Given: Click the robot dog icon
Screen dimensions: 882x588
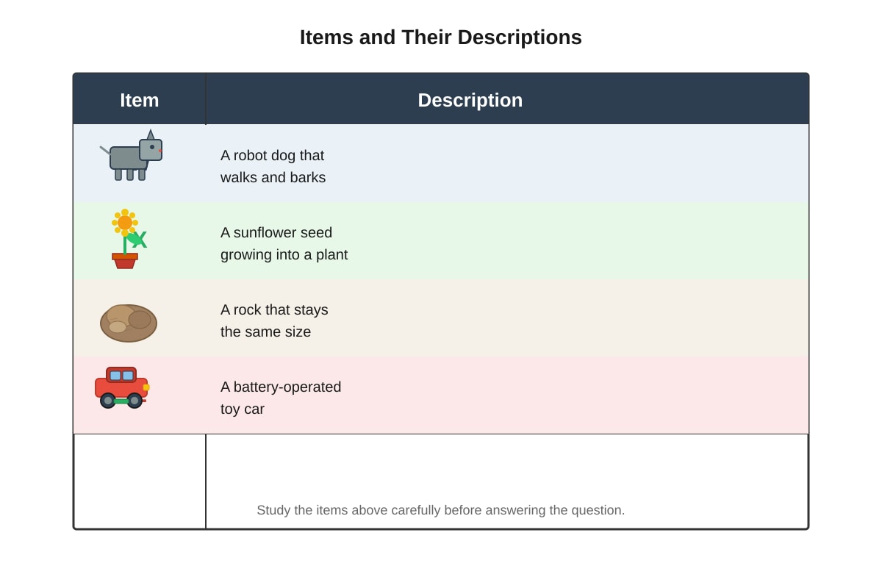Looking at the screenshot, I should point(131,156).
